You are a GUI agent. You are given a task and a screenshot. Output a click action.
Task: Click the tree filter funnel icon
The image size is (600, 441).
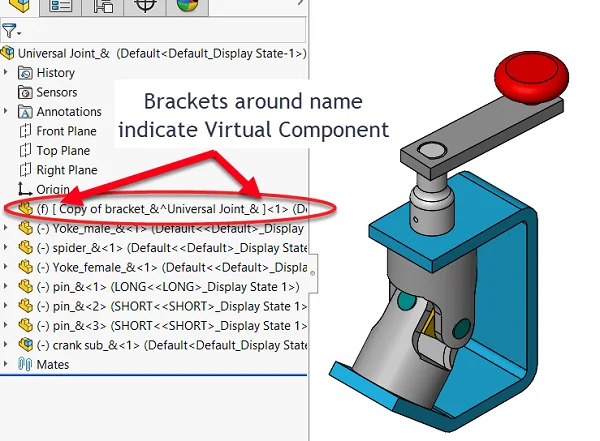9,31
